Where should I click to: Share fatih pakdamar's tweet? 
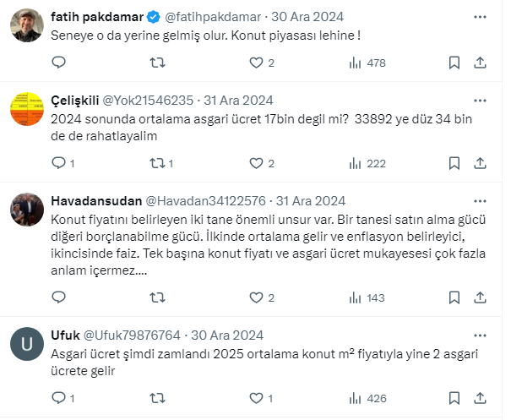click(x=480, y=63)
